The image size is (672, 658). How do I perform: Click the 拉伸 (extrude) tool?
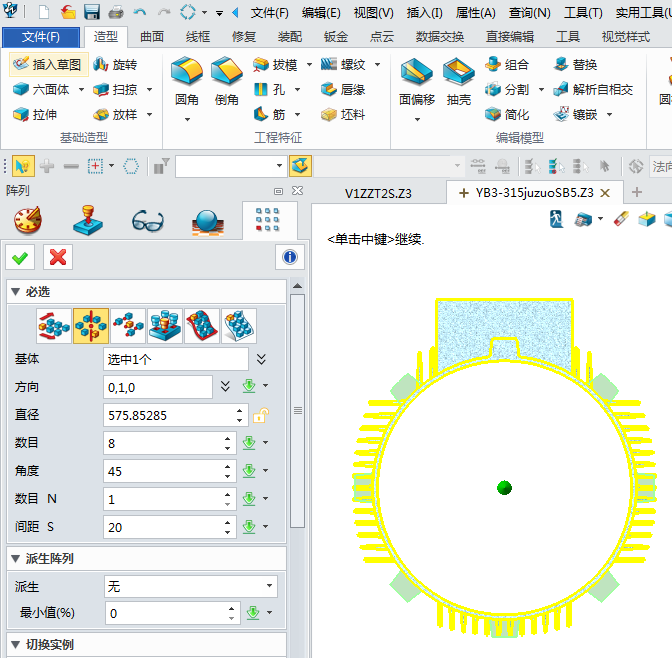(34, 114)
